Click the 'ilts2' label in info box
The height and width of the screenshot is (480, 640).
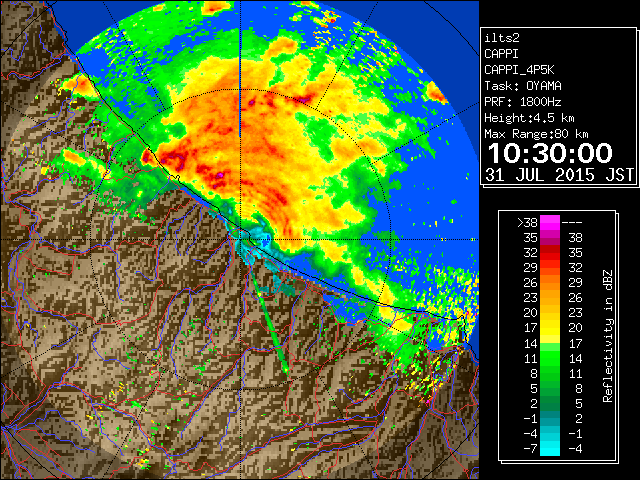(502, 38)
